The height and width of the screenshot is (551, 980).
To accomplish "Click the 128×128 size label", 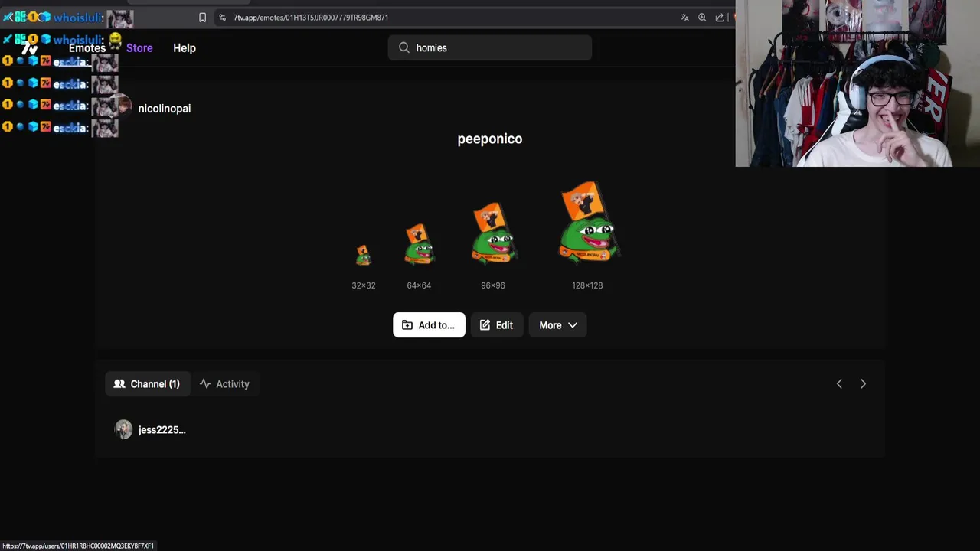I will [x=587, y=285].
